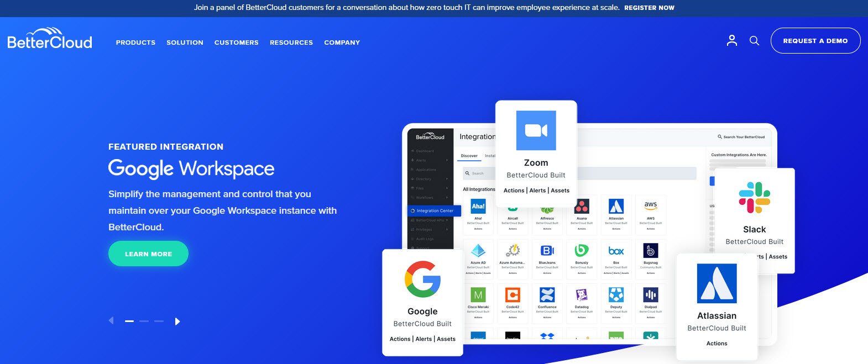
Task: Go to next carousel slide arrow
Action: (177, 321)
